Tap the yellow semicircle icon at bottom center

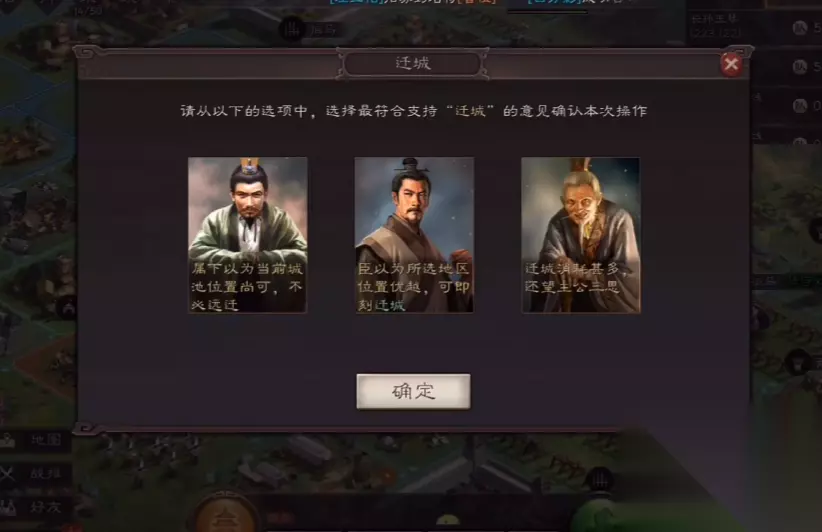[448, 519]
